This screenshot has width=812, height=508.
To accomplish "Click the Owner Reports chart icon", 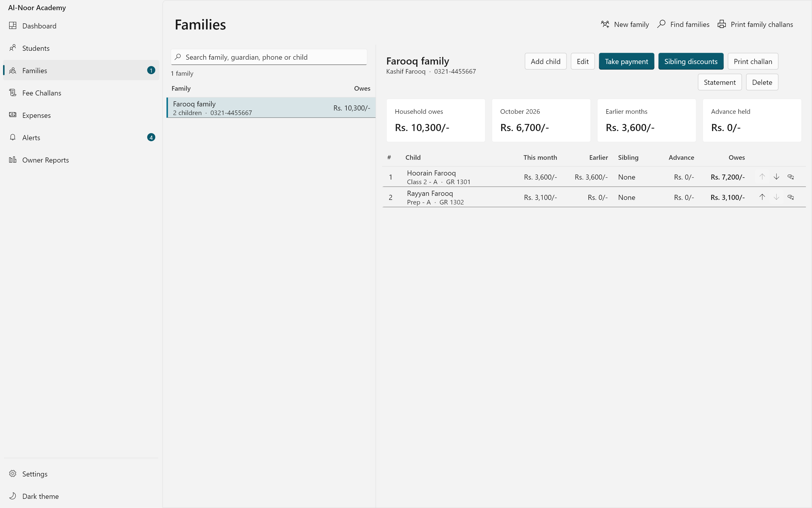I will click(13, 160).
